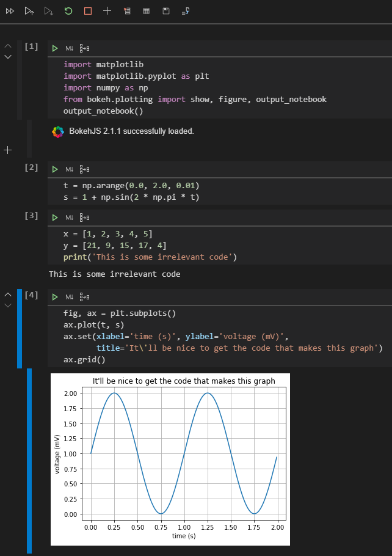Click the print('This is some irrelevant code') line
The width and height of the screenshot is (392, 556).
click(x=150, y=257)
